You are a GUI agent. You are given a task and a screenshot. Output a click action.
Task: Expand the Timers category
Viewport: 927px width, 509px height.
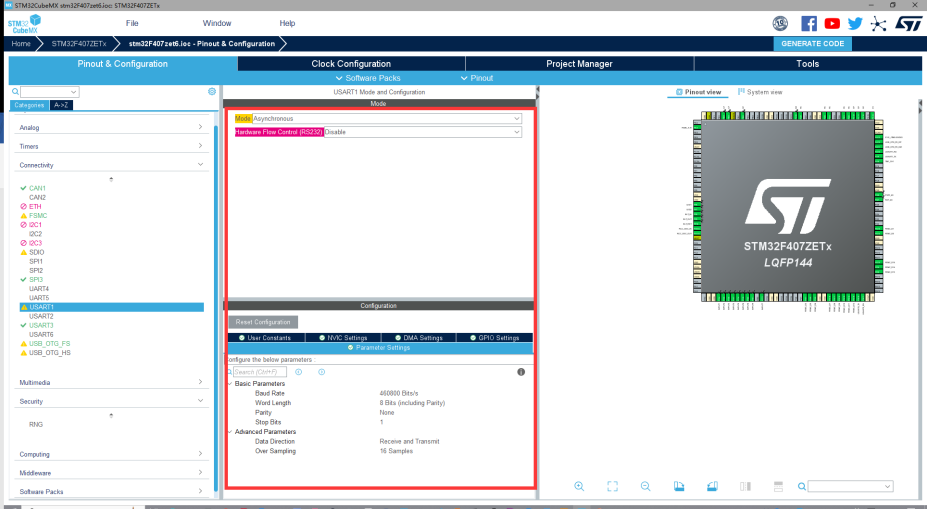pos(111,146)
